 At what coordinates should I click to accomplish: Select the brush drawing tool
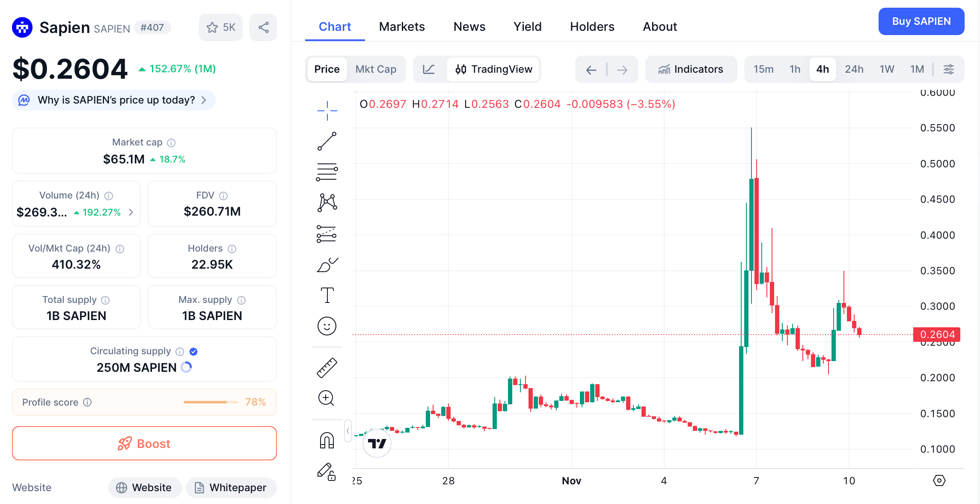tap(327, 264)
